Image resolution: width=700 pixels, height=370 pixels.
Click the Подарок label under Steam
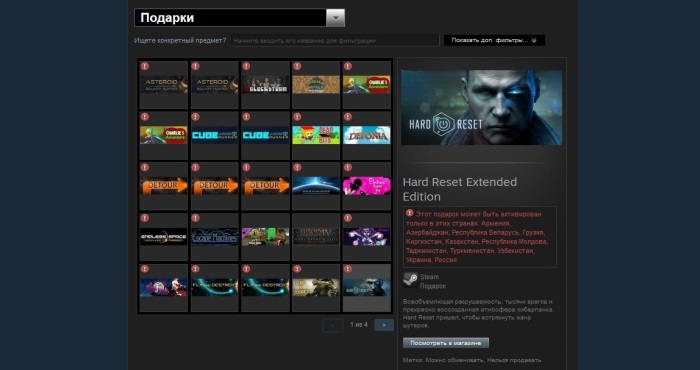pyautogui.click(x=433, y=286)
